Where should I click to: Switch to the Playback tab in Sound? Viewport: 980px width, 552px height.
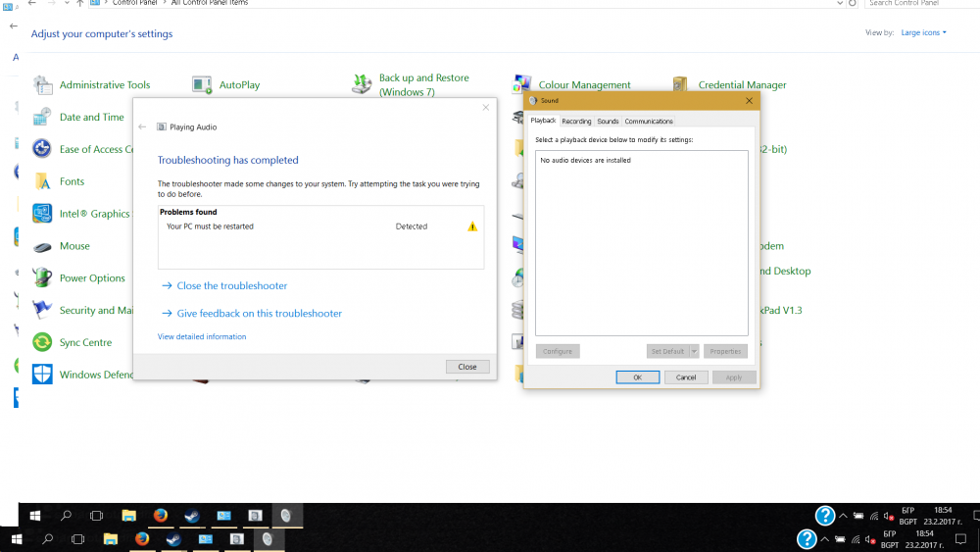(x=543, y=121)
